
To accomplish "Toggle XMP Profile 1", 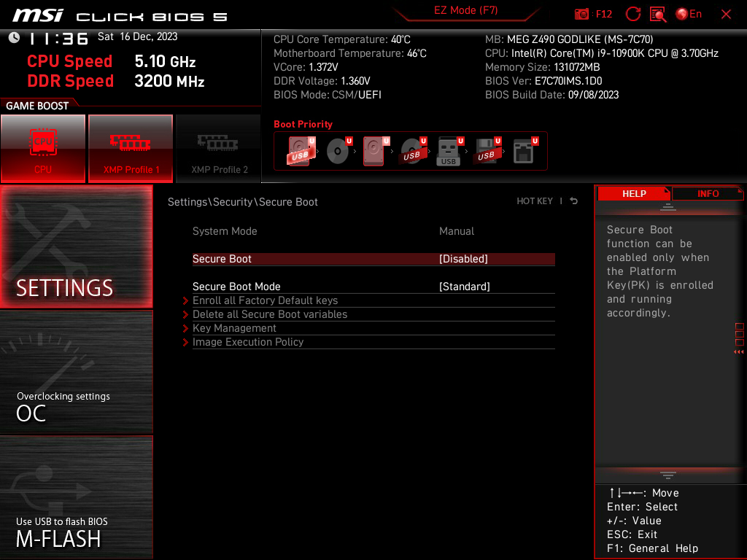I will 131,149.
